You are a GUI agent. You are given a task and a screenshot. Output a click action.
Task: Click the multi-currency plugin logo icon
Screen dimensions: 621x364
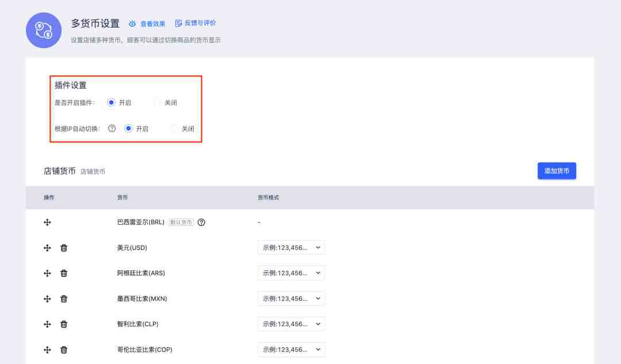[x=44, y=30]
